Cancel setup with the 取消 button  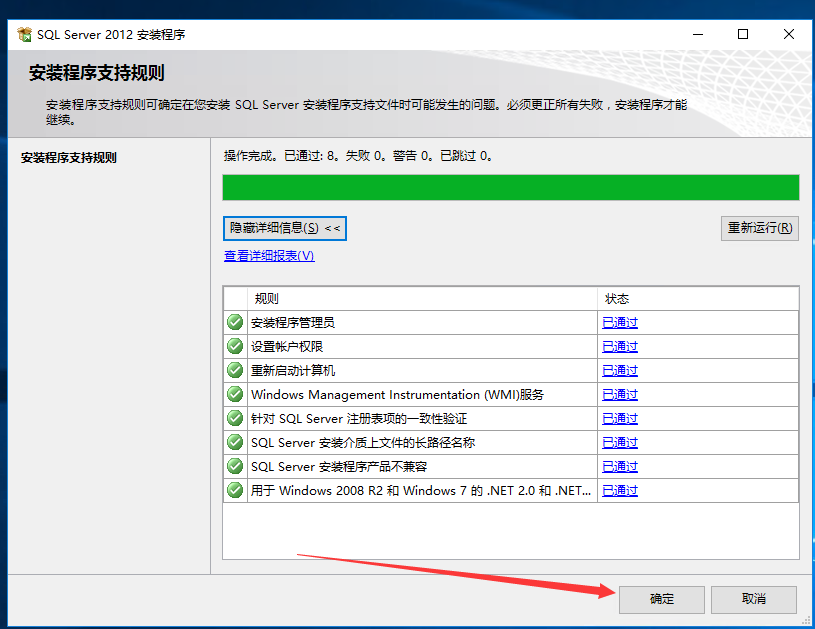point(754,599)
